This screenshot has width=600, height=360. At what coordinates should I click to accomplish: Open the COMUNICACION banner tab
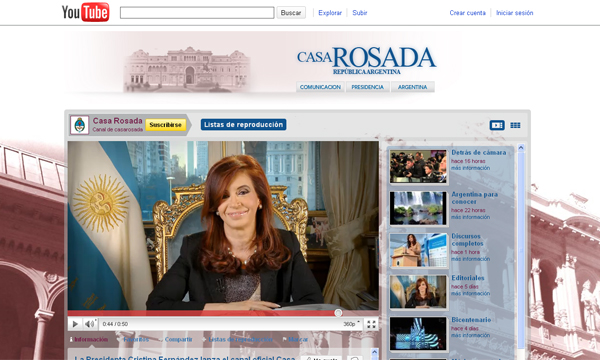320,87
